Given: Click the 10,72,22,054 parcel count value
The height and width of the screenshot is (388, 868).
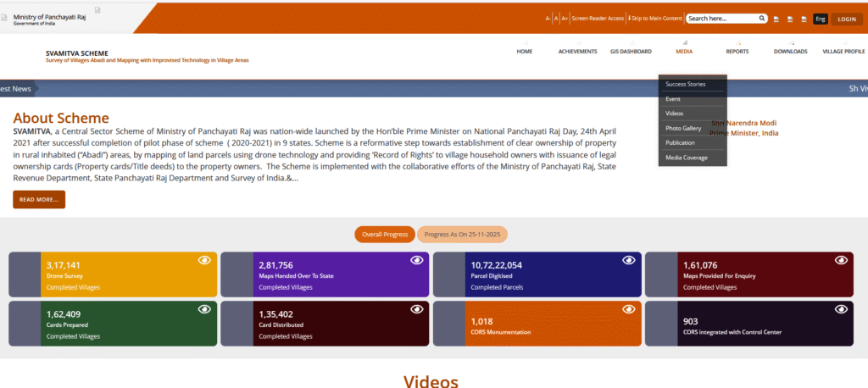Looking at the screenshot, I should click(x=496, y=265).
